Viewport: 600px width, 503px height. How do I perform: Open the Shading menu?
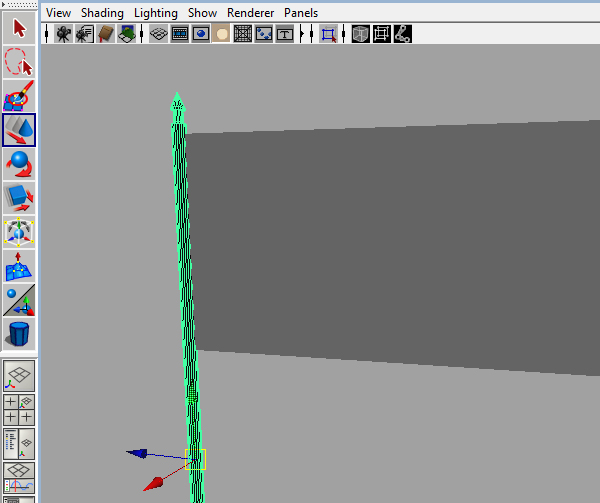pyautogui.click(x=102, y=13)
